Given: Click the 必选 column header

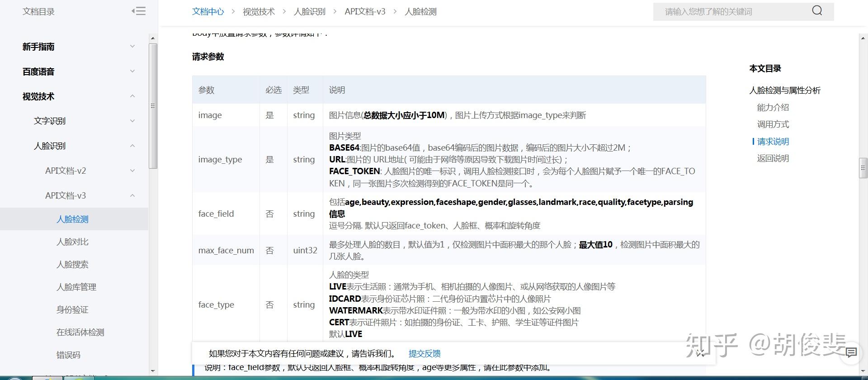Looking at the screenshot, I should coord(274,90).
